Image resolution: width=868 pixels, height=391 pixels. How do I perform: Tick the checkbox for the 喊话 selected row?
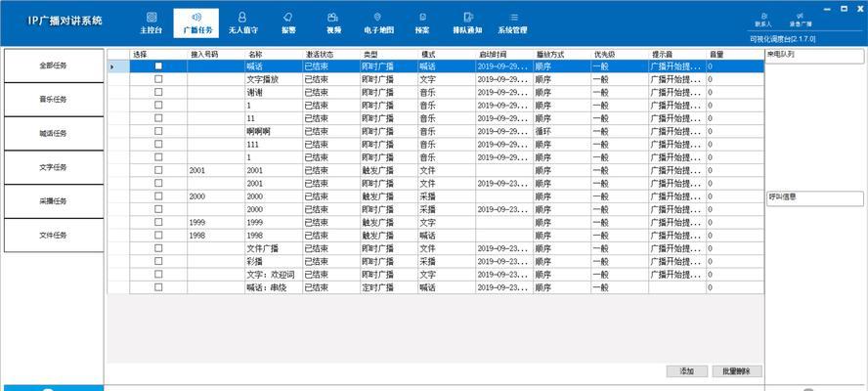click(159, 65)
